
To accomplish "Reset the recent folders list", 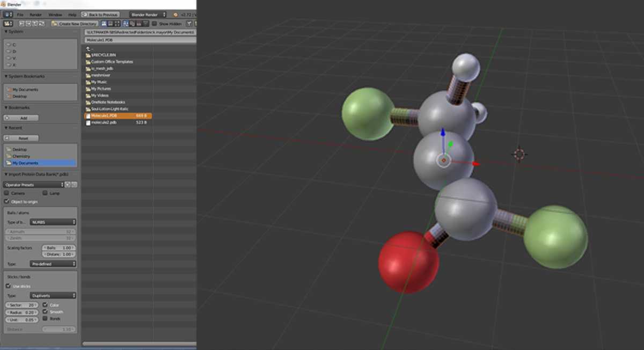I will [x=21, y=138].
